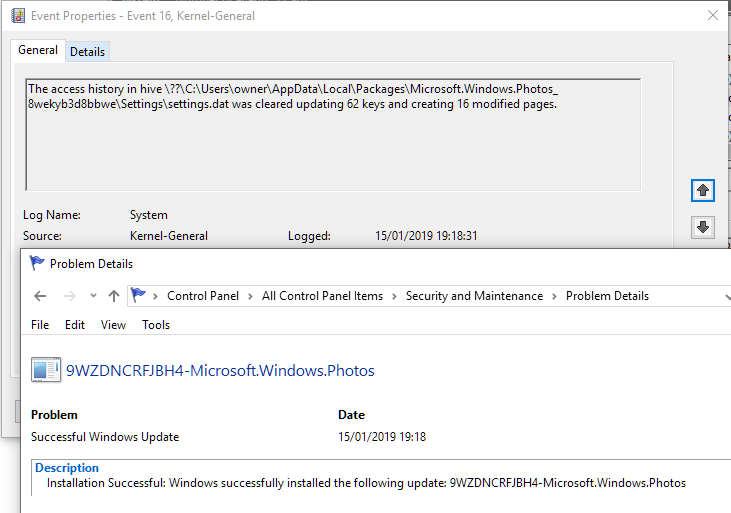The width and height of the screenshot is (731, 513).
Task: Open the Edit menu
Action: click(x=75, y=325)
